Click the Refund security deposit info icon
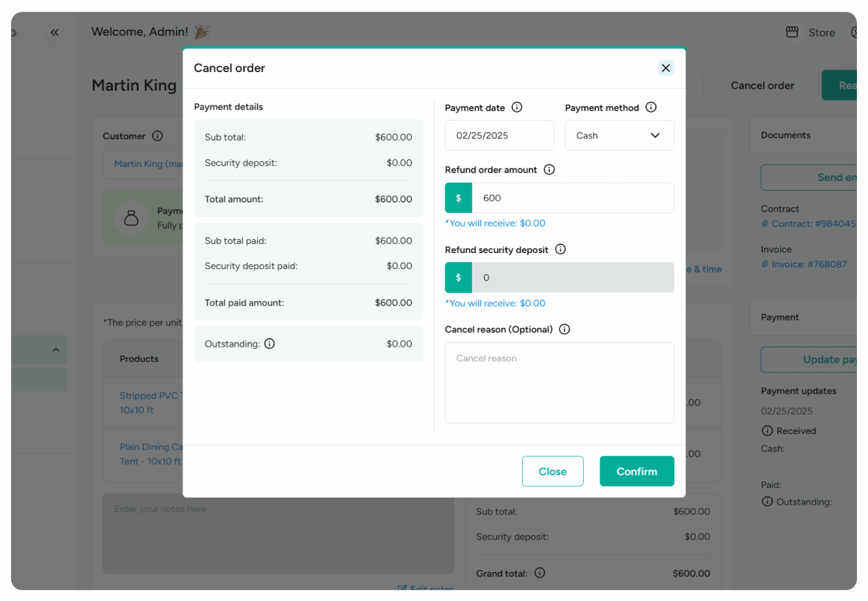868x601 pixels. point(559,250)
